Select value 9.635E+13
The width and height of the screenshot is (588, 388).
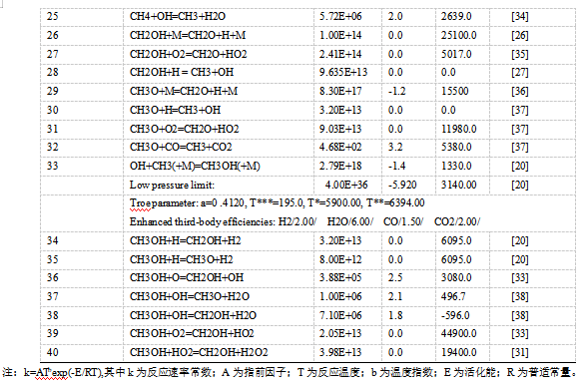click(343, 72)
